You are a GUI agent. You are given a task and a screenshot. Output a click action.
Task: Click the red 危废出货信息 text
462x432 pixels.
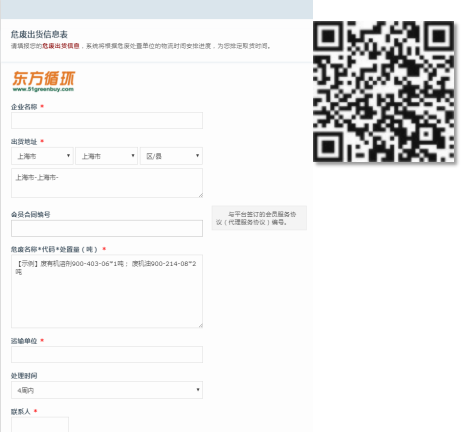click(x=61, y=46)
